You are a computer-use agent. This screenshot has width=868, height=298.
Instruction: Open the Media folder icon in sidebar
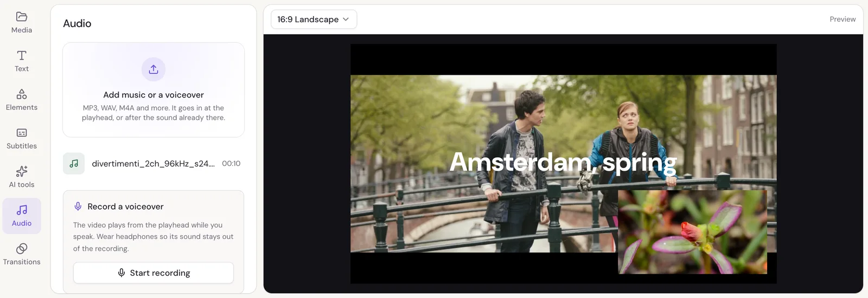pos(22,17)
